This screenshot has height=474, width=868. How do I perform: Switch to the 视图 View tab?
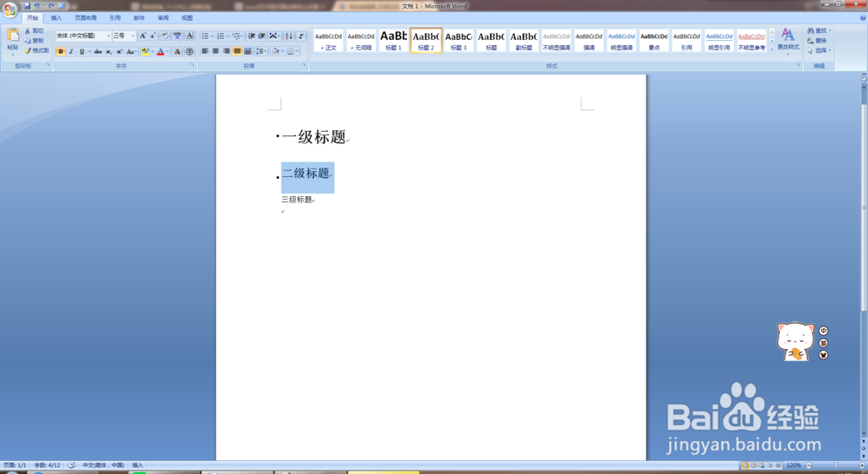(187, 17)
